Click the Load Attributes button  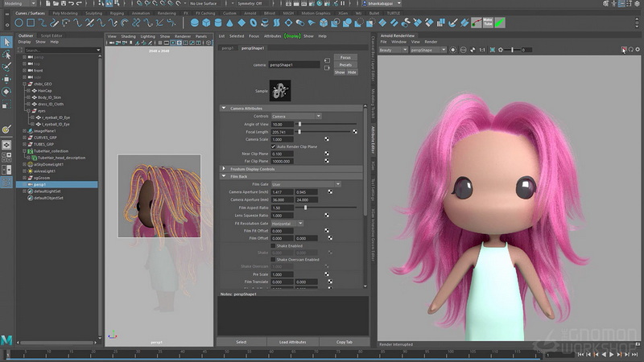click(x=292, y=342)
